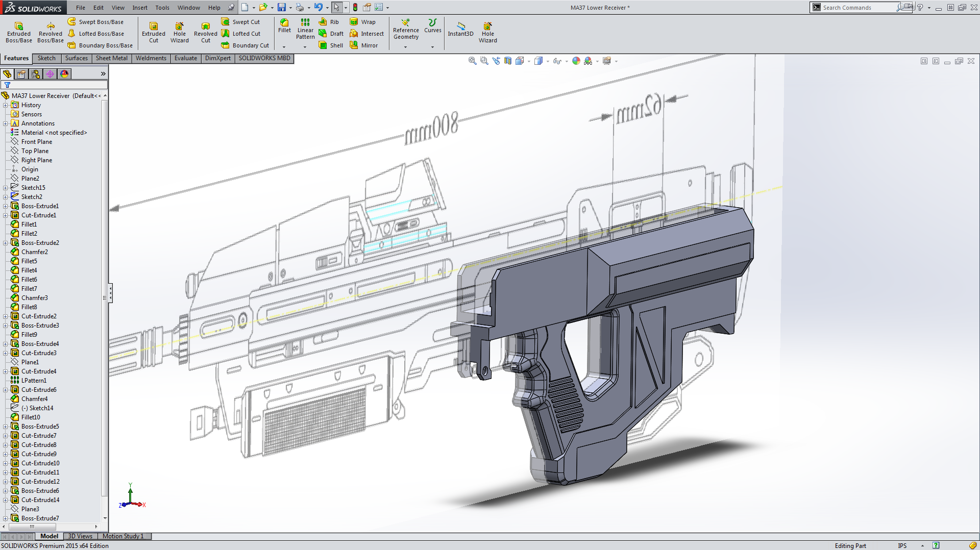Expand Boss-Extrude1 in feature tree
The width and height of the screenshot is (980, 550).
[x=5, y=206]
